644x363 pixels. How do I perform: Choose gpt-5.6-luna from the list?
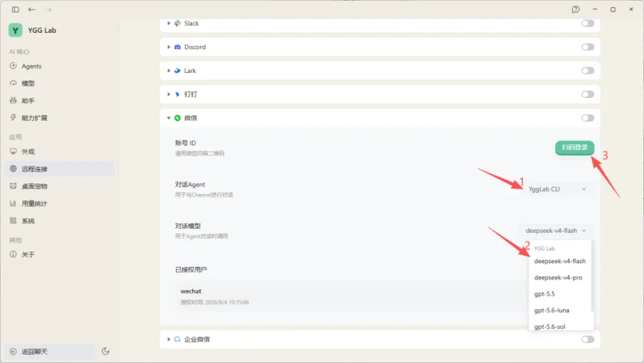point(560,310)
